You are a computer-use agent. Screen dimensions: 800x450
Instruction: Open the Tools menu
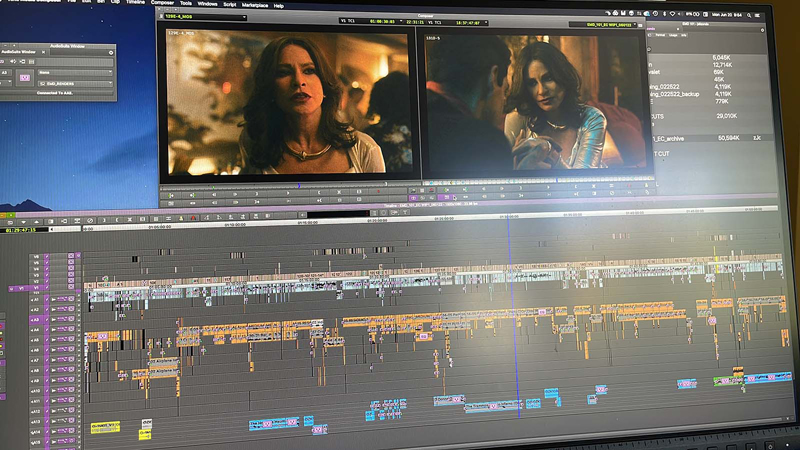pos(186,3)
